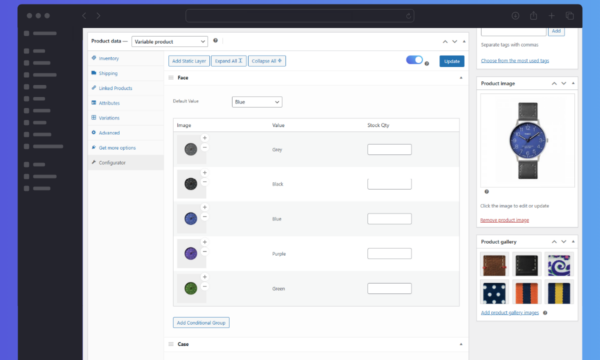600x360 pixels.
Task: Click Add product gallery images link
Action: click(x=510, y=313)
